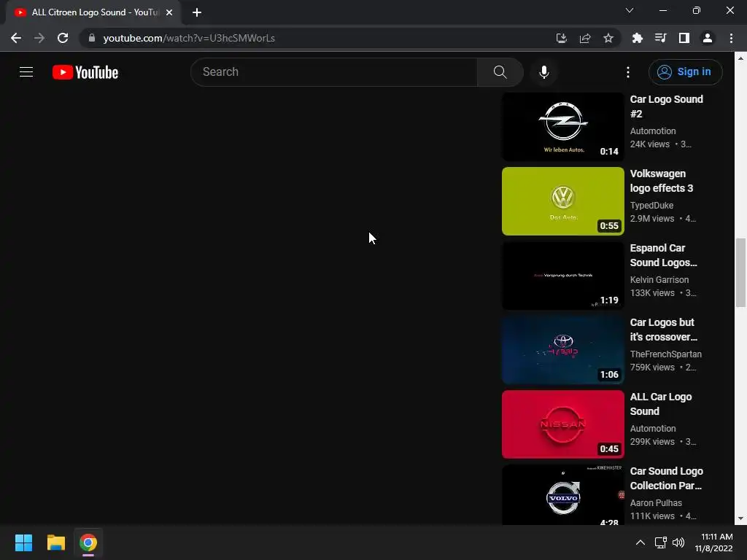Open Volkswagen logo effects 3 thumbnail
Image resolution: width=747 pixels, height=560 pixels.
coord(562,201)
